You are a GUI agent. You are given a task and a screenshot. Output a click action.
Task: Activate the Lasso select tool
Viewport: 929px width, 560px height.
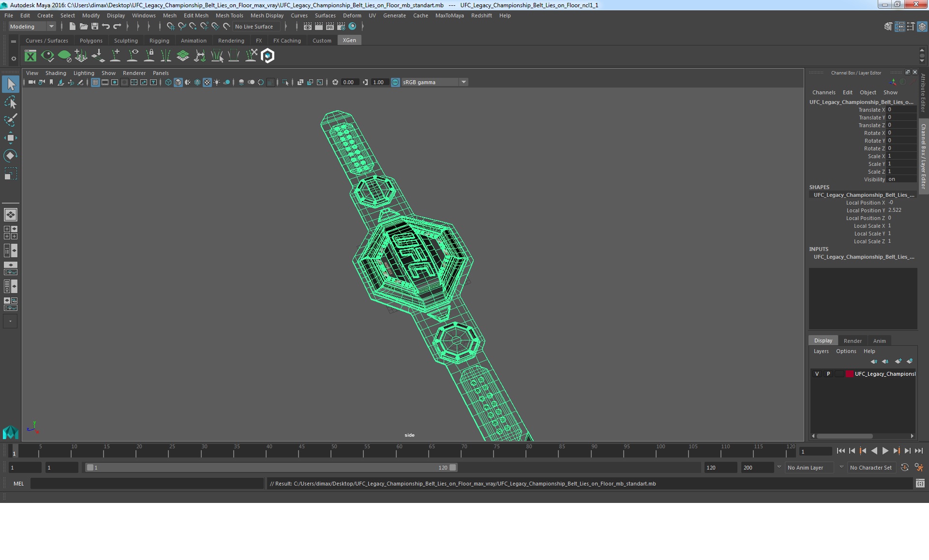[10, 102]
